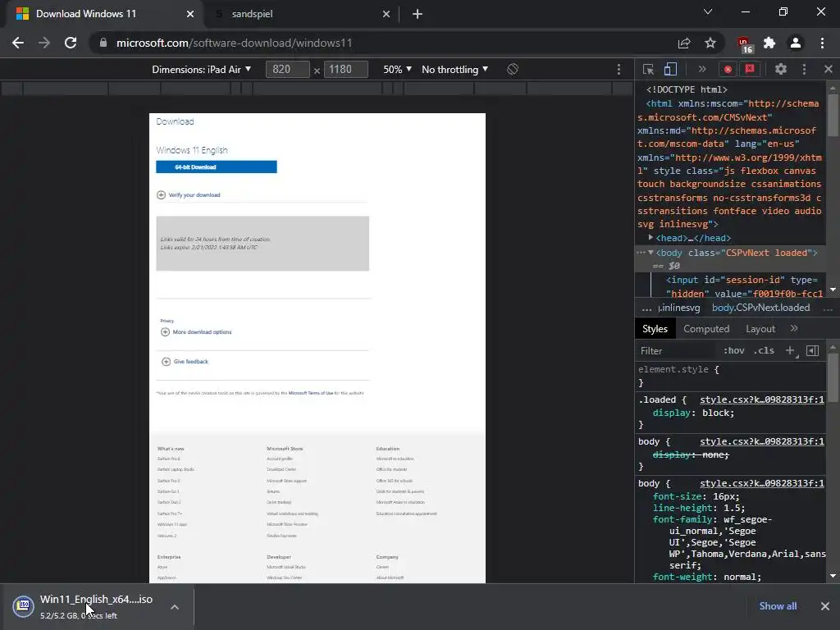Open Microsoft Terms of Use link
The height and width of the screenshot is (630, 840).
pyautogui.click(x=311, y=393)
